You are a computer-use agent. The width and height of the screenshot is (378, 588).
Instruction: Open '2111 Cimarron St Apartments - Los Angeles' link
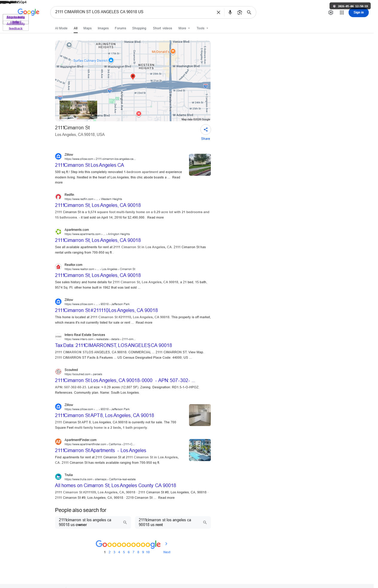[x=100, y=451]
